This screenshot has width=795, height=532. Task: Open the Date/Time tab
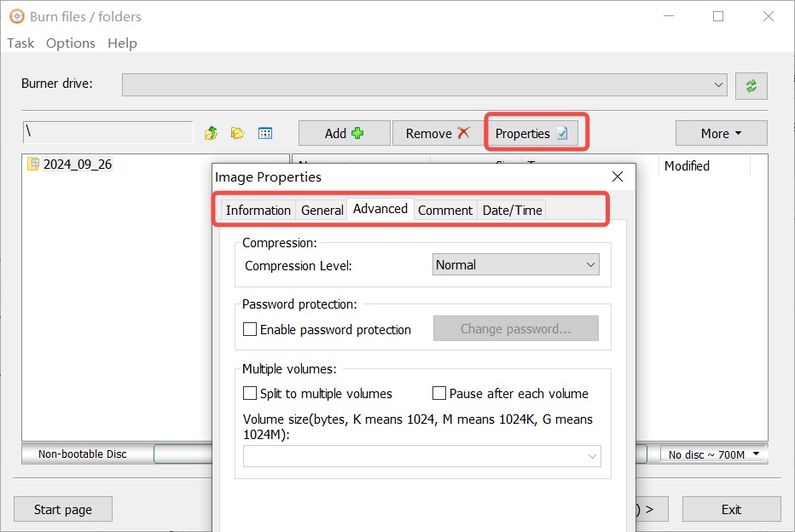[512, 210]
